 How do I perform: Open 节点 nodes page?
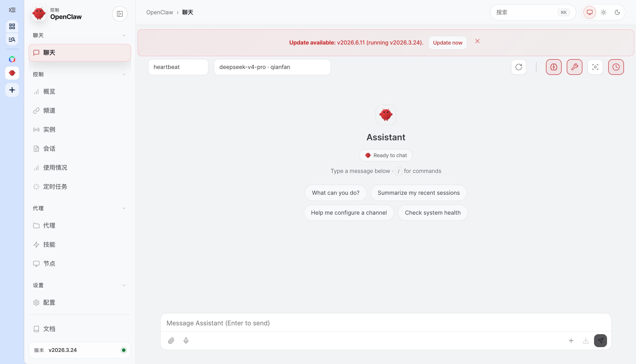80,263
